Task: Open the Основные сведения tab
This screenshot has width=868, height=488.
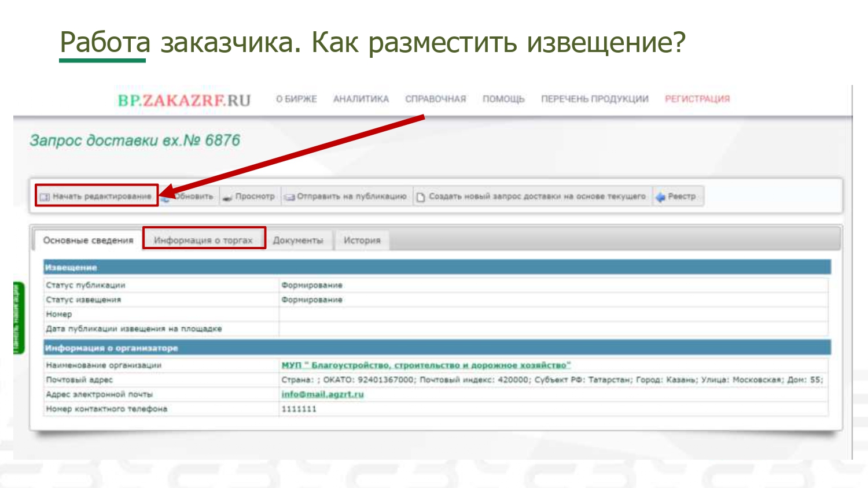Action: pyautogui.click(x=88, y=241)
